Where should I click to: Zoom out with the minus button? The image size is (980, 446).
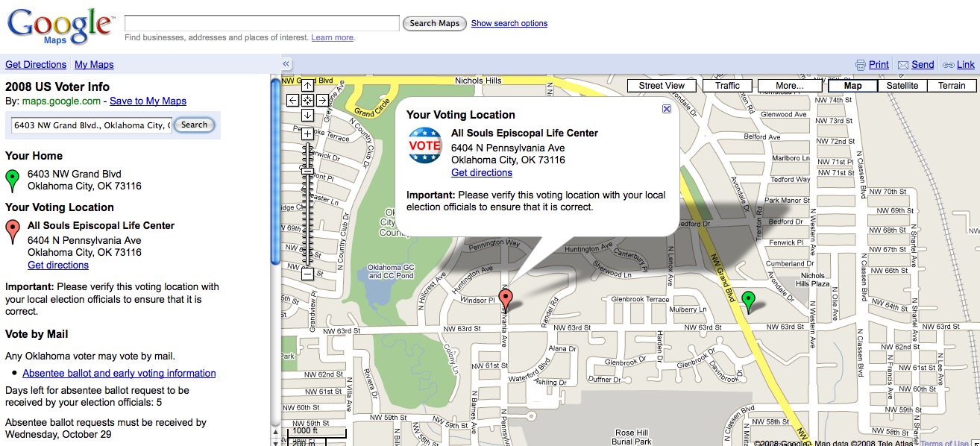[307, 274]
